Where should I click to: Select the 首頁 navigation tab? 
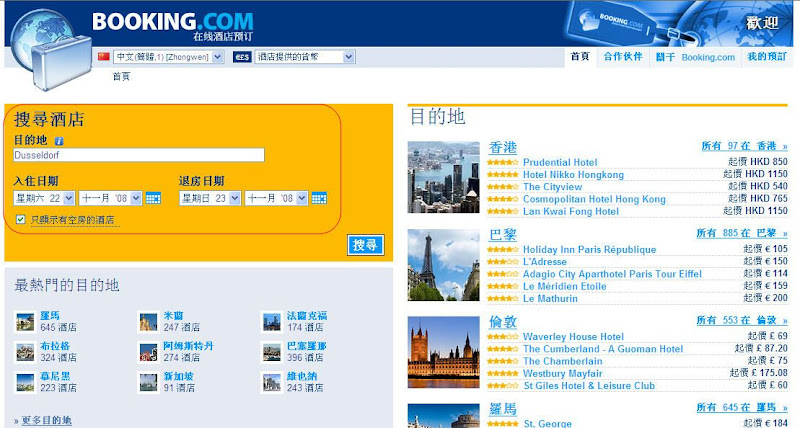tap(580, 57)
